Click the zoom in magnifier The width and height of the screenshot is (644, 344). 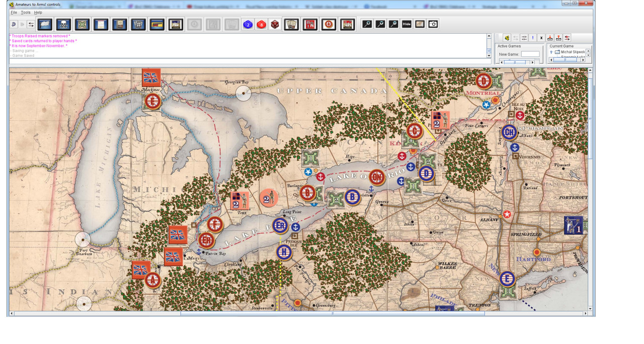click(367, 24)
